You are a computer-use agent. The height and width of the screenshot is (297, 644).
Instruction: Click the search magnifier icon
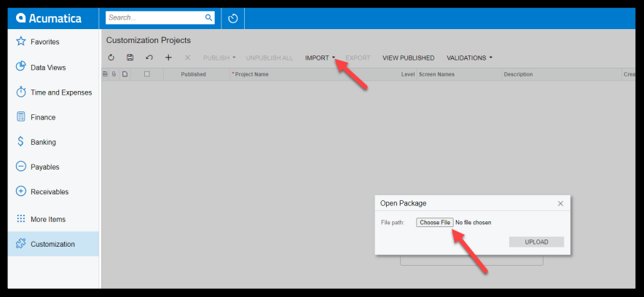(x=208, y=17)
